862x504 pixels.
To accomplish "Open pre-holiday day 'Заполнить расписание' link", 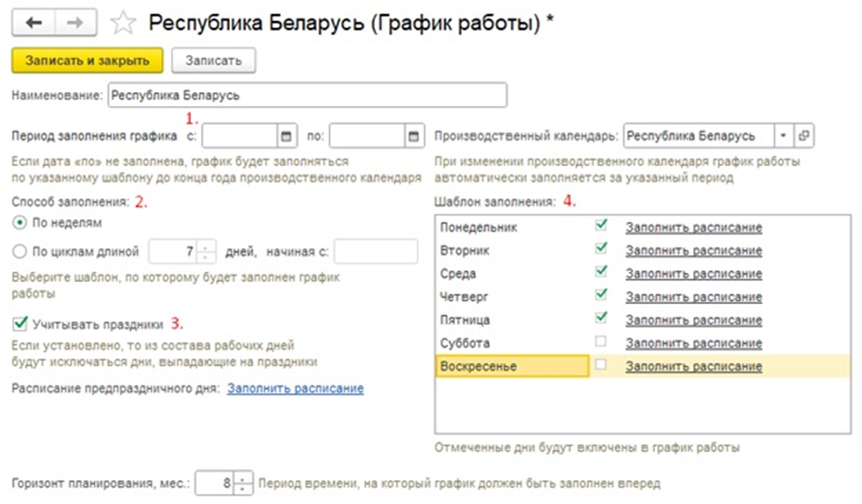I will [295, 388].
